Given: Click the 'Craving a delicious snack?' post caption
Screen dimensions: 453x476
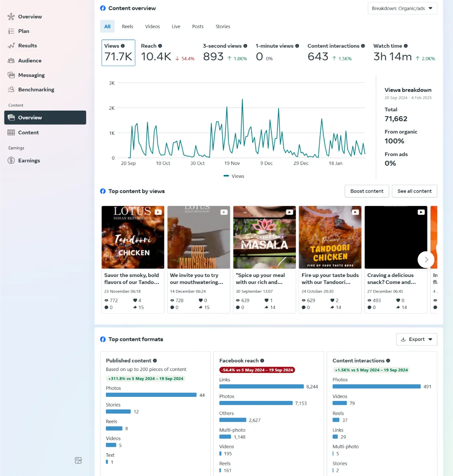Looking at the screenshot, I should click(x=392, y=278).
